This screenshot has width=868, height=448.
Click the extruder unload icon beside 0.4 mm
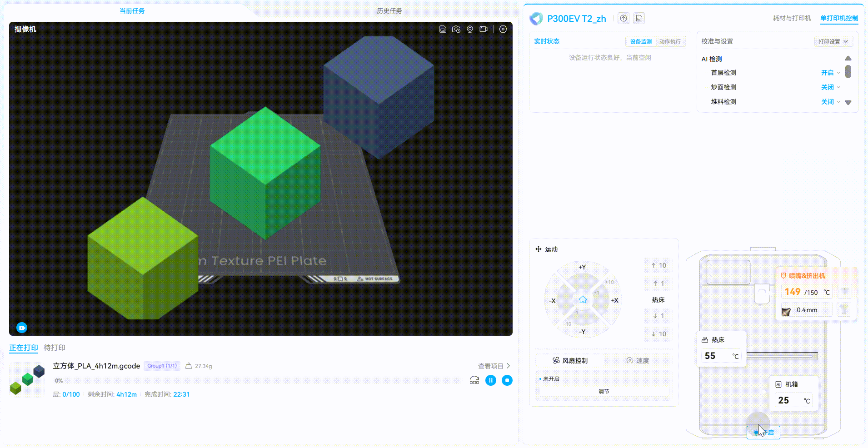844,309
